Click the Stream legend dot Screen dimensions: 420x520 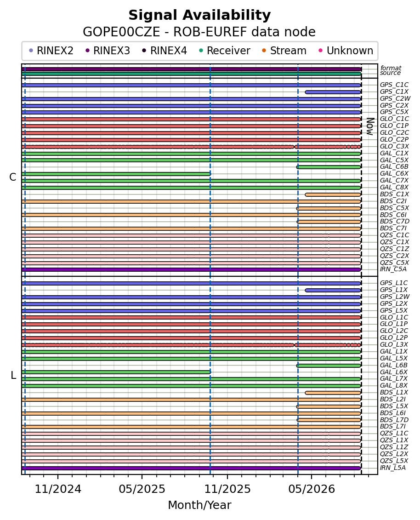(x=264, y=51)
